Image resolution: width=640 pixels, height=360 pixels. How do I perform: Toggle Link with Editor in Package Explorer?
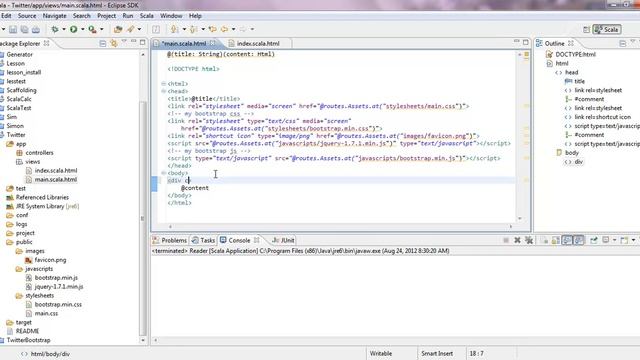click(x=113, y=43)
